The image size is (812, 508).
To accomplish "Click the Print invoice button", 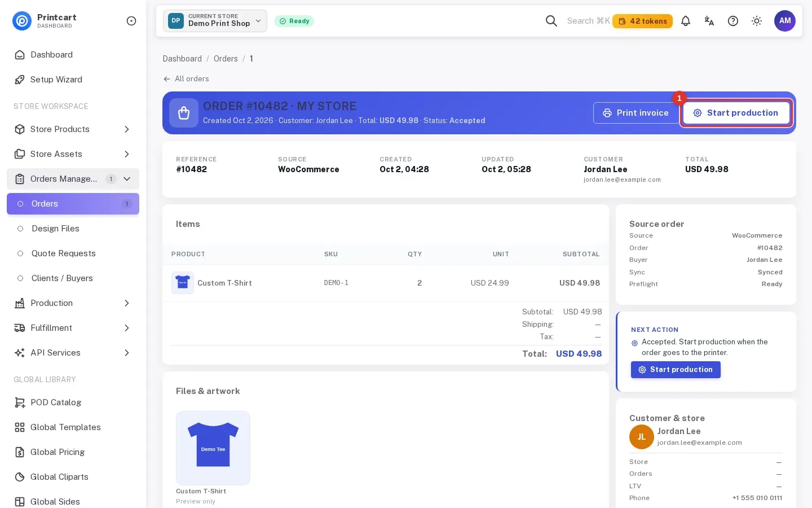I will coord(636,113).
